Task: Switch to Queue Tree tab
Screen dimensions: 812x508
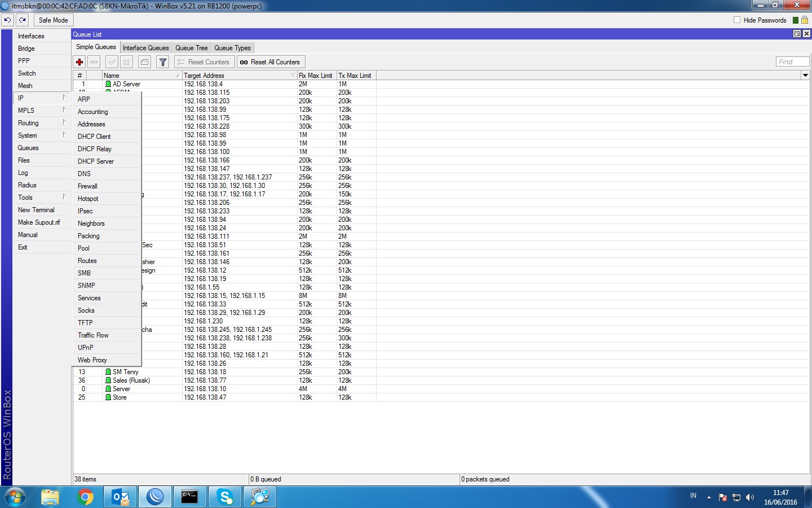Action: tap(192, 48)
